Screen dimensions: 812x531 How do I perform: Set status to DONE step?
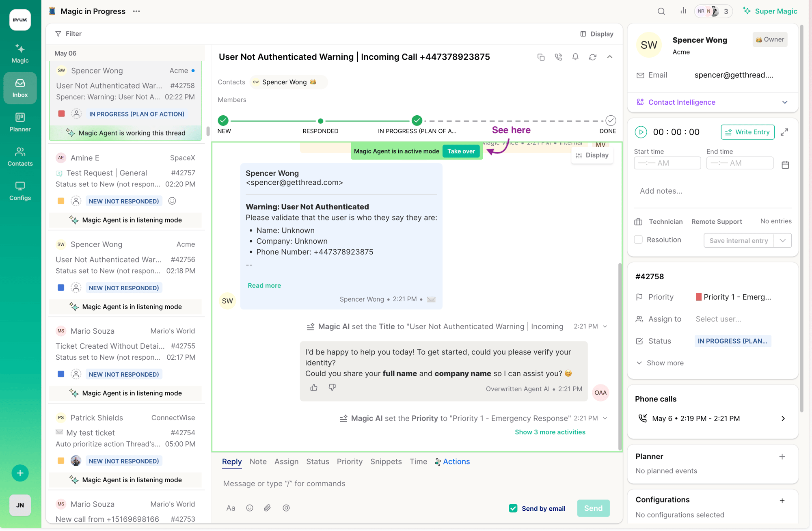[610, 121]
